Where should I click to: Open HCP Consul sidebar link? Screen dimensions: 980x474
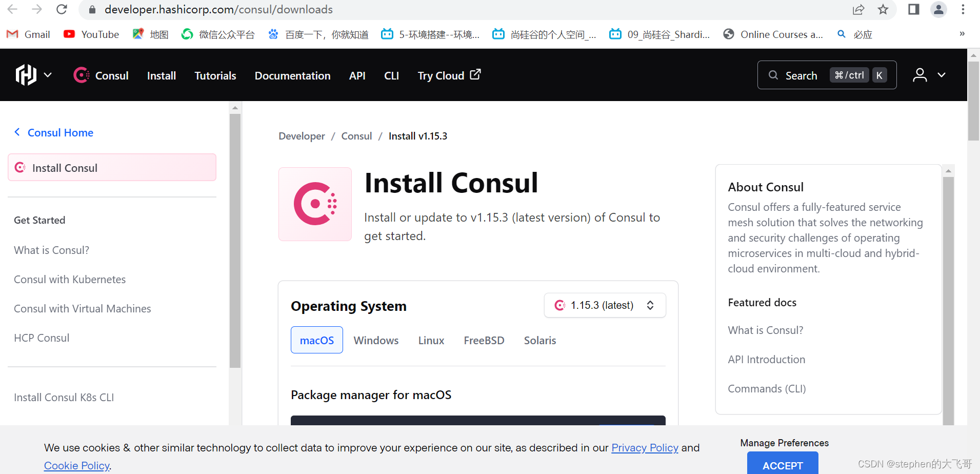pyautogui.click(x=42, y=338)
